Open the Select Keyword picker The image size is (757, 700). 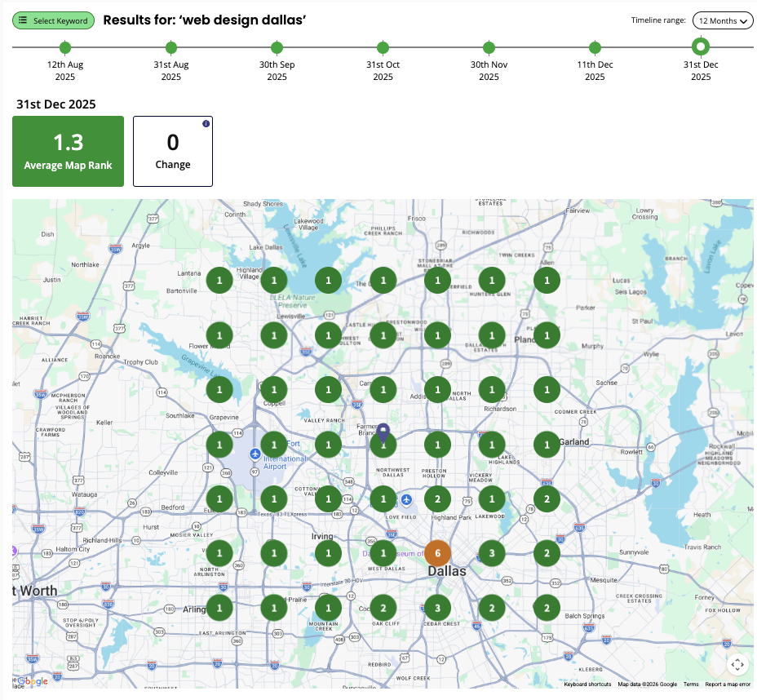53,20
